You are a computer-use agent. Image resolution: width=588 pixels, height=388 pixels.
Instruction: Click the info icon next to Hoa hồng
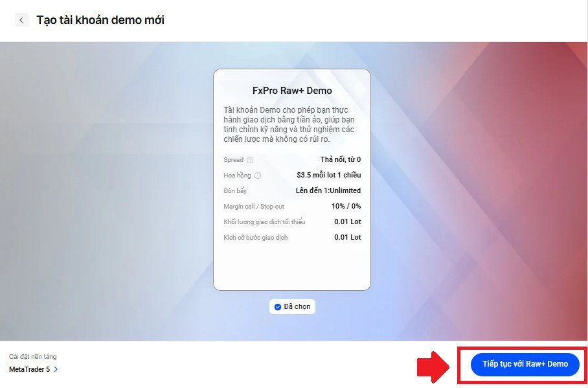[x=258, y=176]
